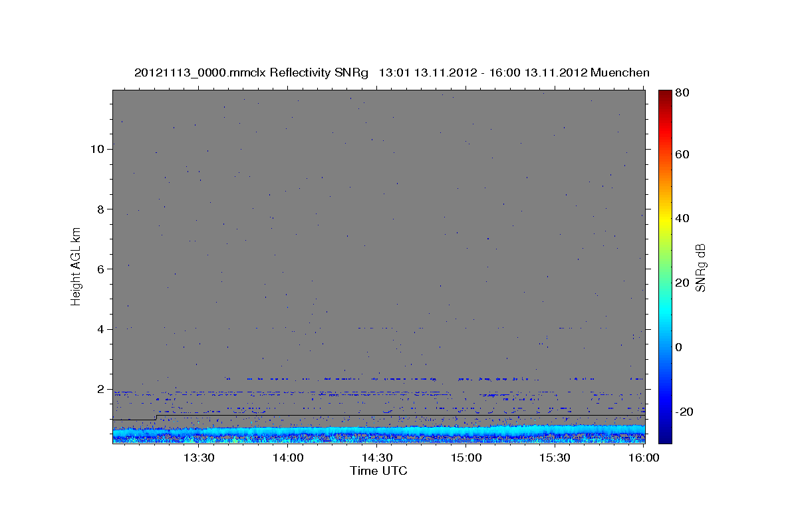Click the 'Height AGL km' axis label
Image resolution: width=798 pixels, height=532 pixels.
pos(76,265)
